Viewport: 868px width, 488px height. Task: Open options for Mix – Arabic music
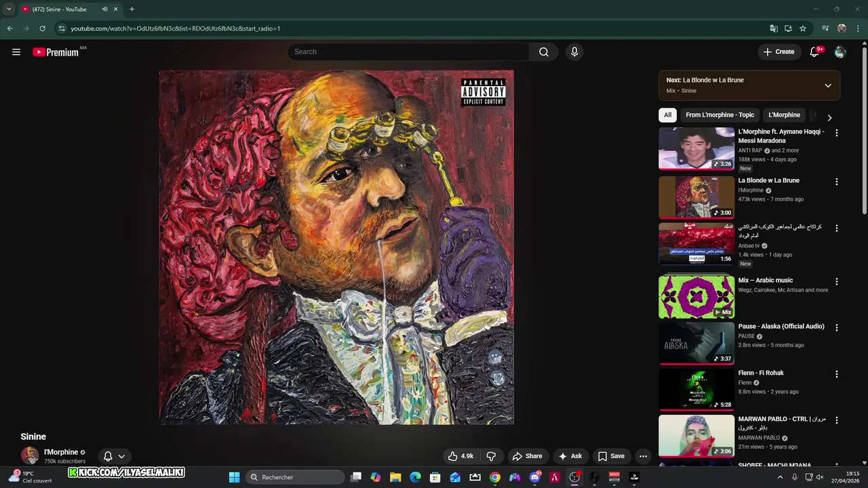click(836, 281)
